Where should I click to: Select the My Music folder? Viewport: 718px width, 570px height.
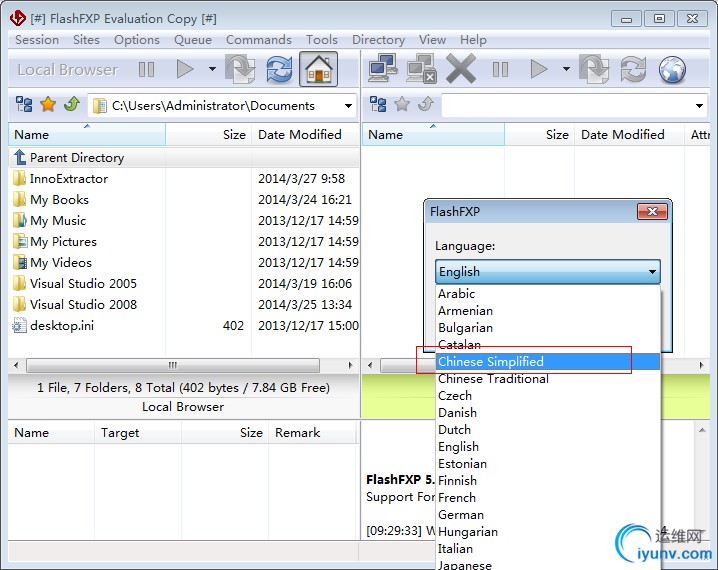click(x=184, y=221)
